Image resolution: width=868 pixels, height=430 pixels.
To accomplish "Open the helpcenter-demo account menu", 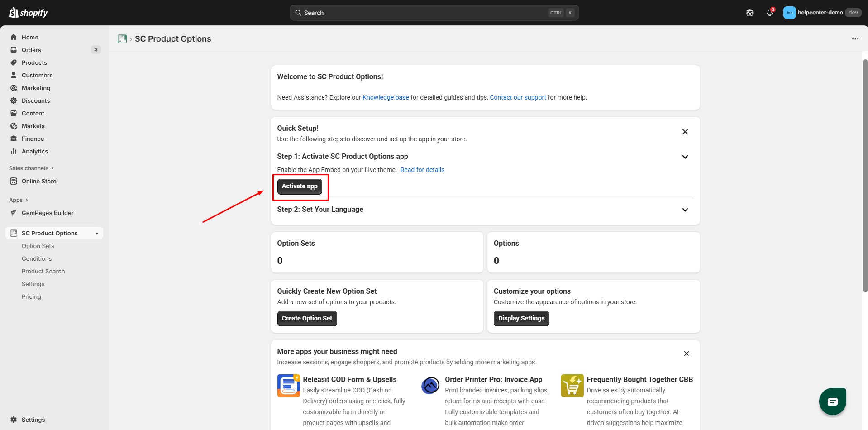I will pyautogui.click(x=820, y=12).
